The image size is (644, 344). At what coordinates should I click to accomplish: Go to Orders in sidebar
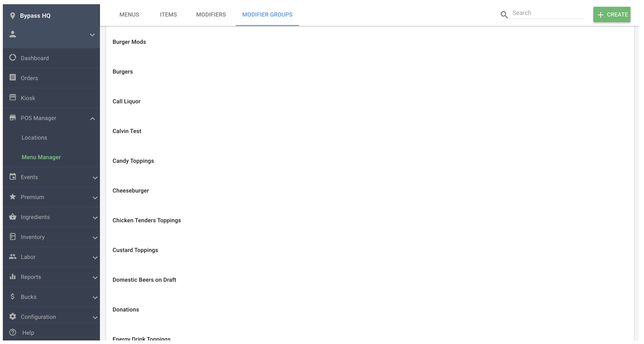click(29, 78)
